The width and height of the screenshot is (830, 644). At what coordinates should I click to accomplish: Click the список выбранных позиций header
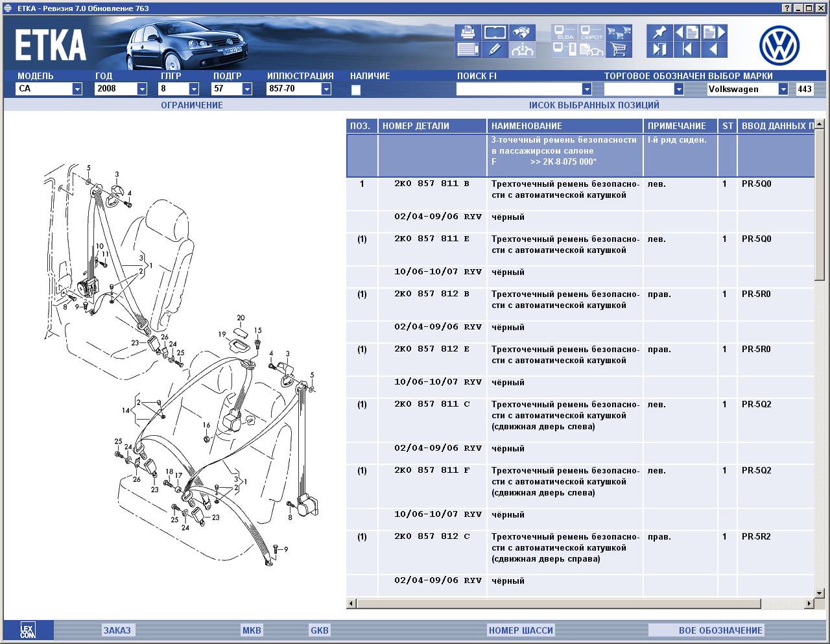(594, 105)
